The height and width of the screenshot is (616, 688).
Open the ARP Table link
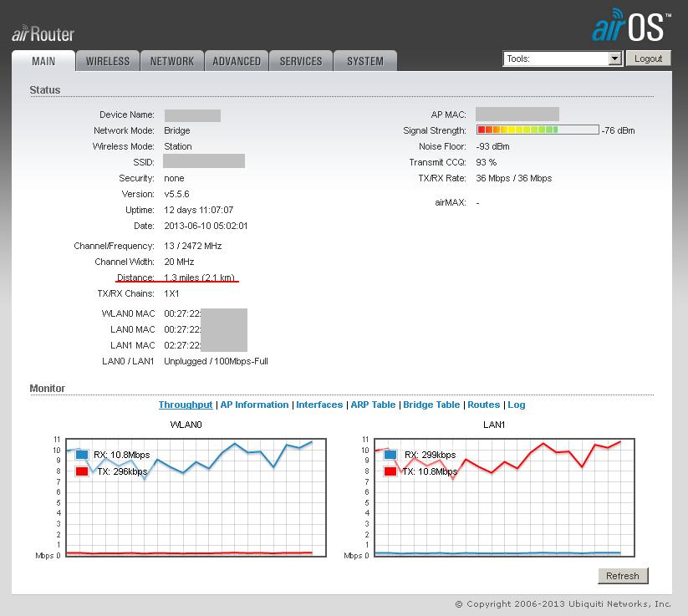[373, 405]
